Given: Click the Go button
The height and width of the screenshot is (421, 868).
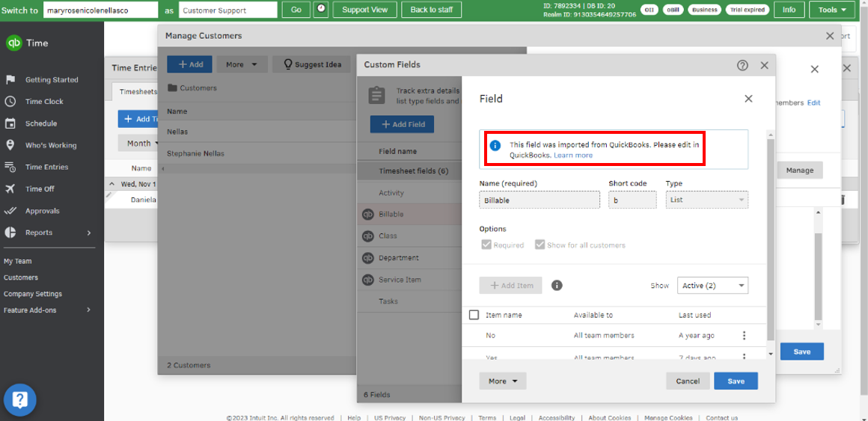Looking at the screenshot, I should click(x=296, y=10).
